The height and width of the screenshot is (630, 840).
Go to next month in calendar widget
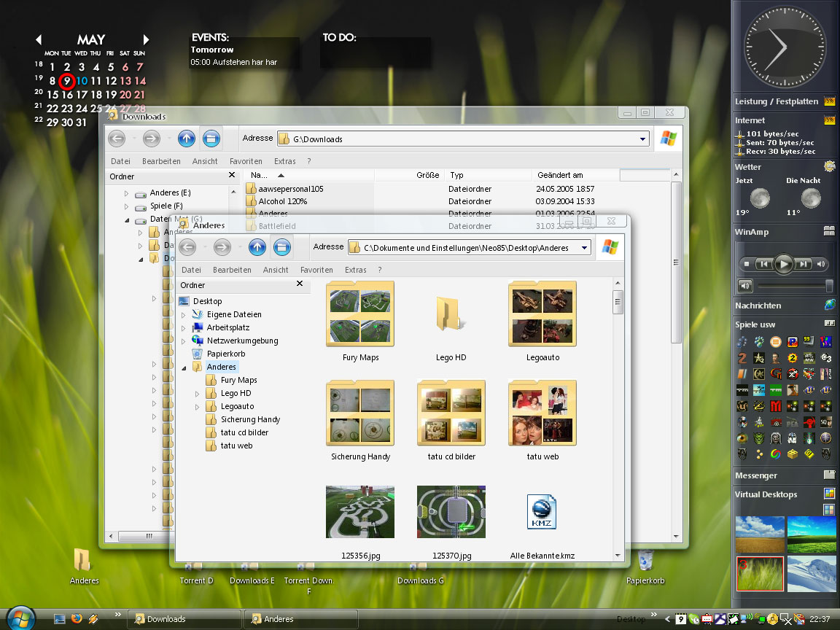click(146, 39)
